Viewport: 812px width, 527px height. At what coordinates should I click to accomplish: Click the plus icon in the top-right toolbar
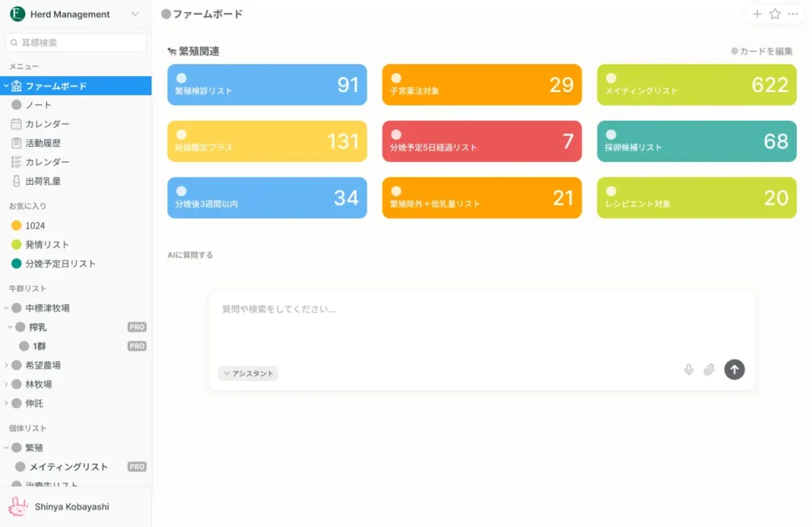tap(758, 13)
